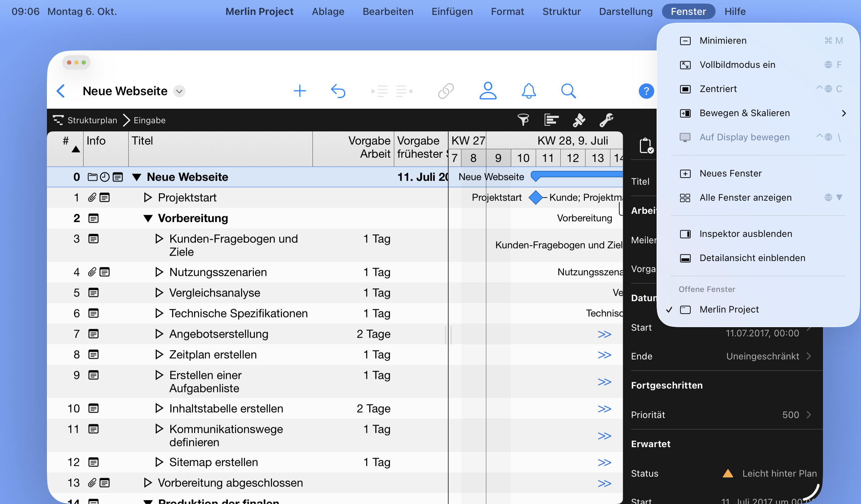Image resolution: width=861 pixels, height=504 pixels.
Task: Toggle Inspektor ausblenden menu entry
Action: (745, 234)
